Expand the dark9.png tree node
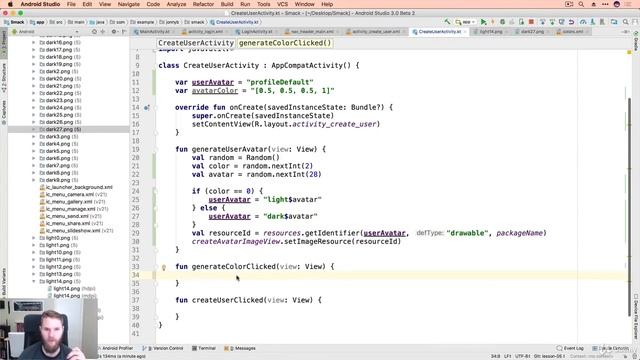This screenshot has height=360, width=640. pyautogui.click(x=34, y=180)
